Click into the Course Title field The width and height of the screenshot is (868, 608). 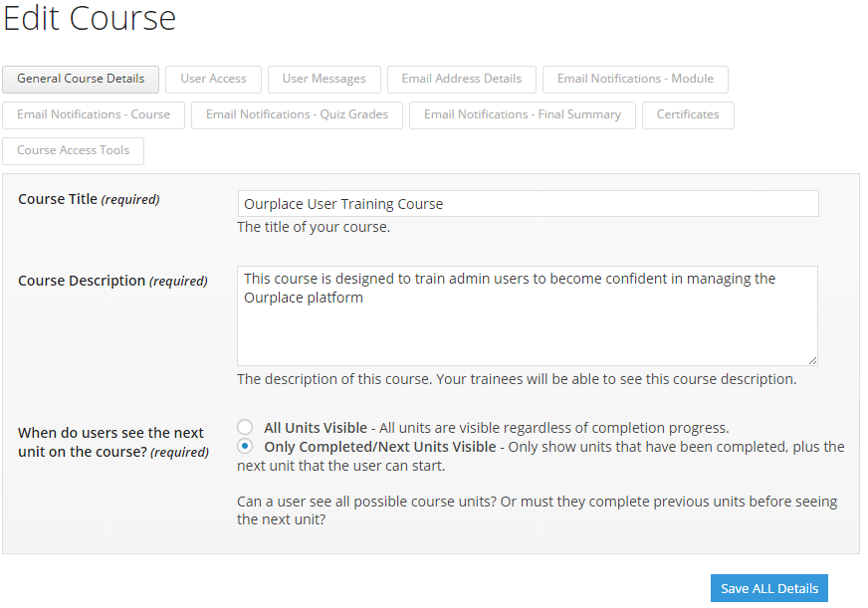coord(529,204)
